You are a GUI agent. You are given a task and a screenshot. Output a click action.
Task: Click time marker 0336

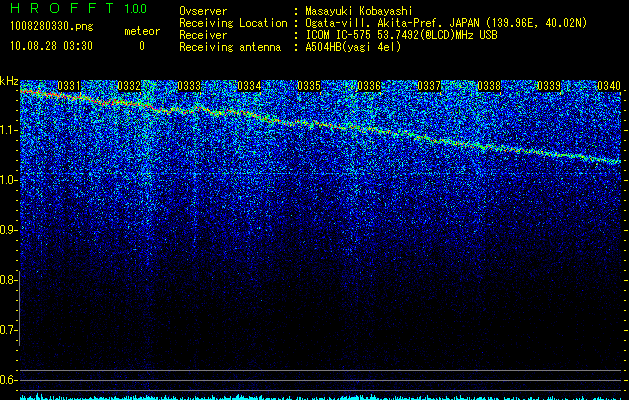[x=369, y=86]
